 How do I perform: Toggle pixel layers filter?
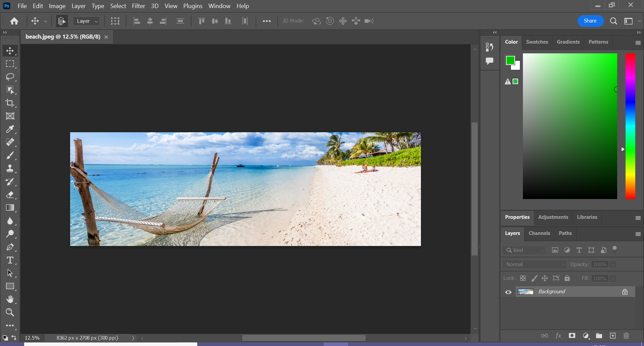(x=555, y=250)
